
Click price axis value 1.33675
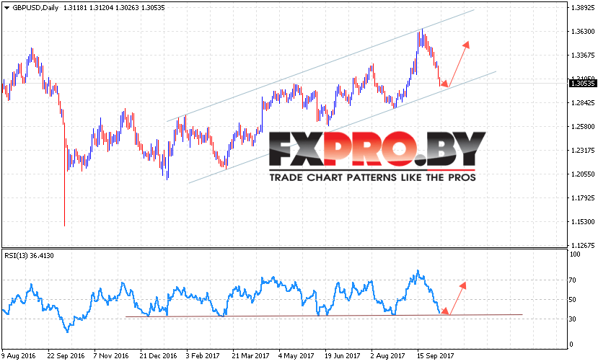(583, 56)
